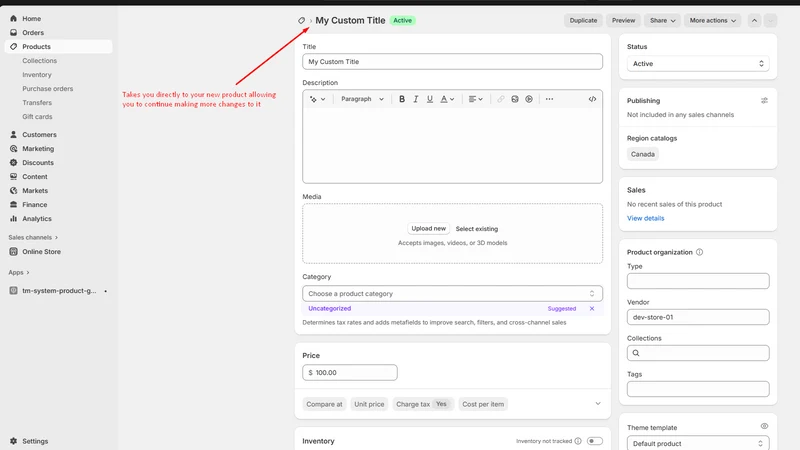800x450 pixels.
Task: Click the Discounts badge icon
Action: tap(13, 162)
